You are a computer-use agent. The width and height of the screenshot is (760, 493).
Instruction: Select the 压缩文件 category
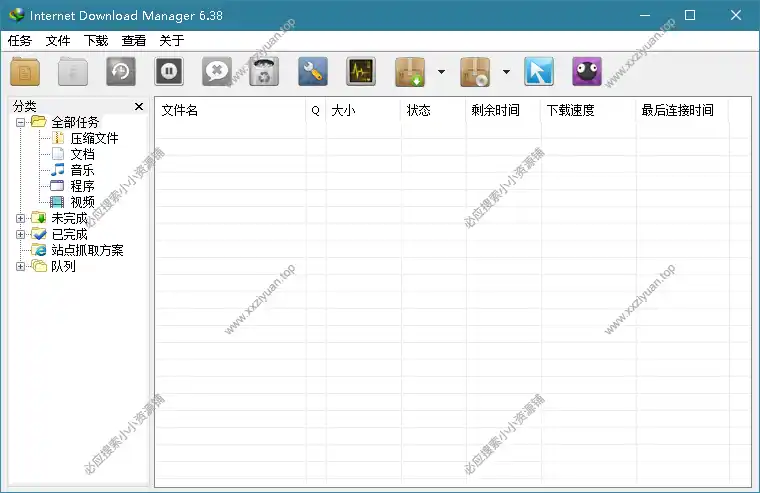click(95, 138)
